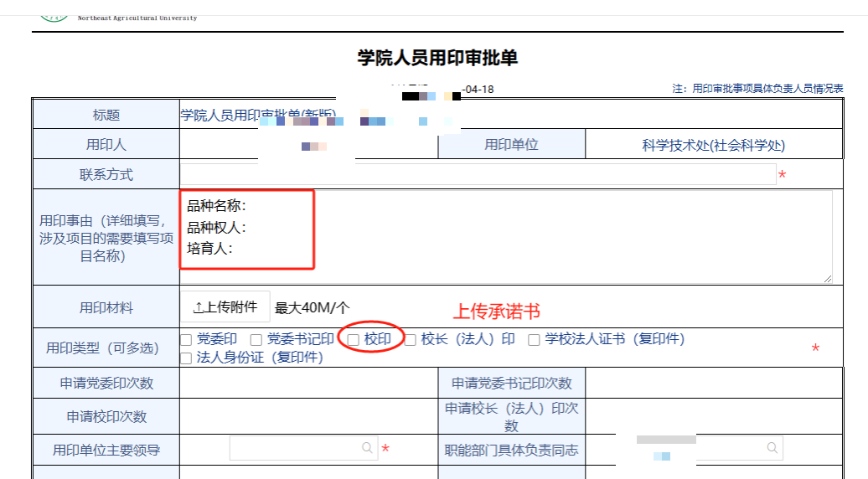Screen dimensions: 868x479
Task: Click the resize handle of 用印事由 textarea
Action: 828,278
